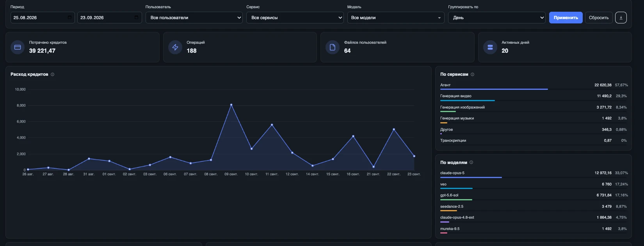Viewport: 644px width, 246px height.
Task: Click the "Расход кредитов" chart title
Action: coord(29,74)
